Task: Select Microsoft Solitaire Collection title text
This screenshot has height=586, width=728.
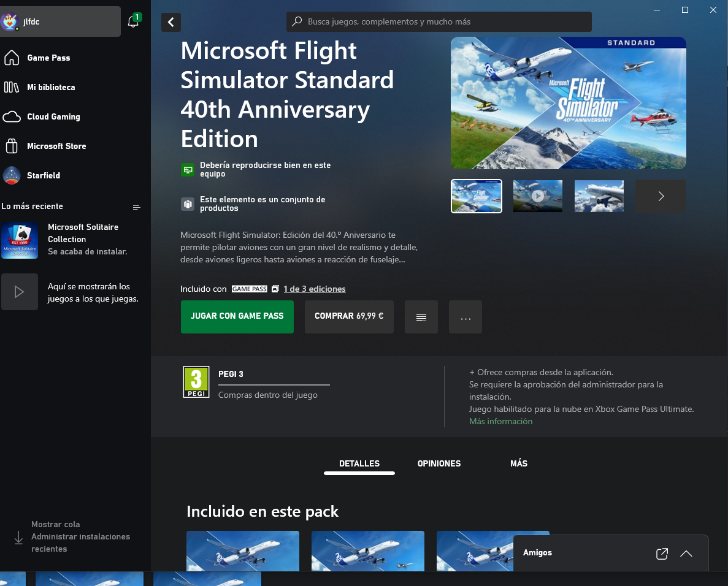Action: click(83, 233)
